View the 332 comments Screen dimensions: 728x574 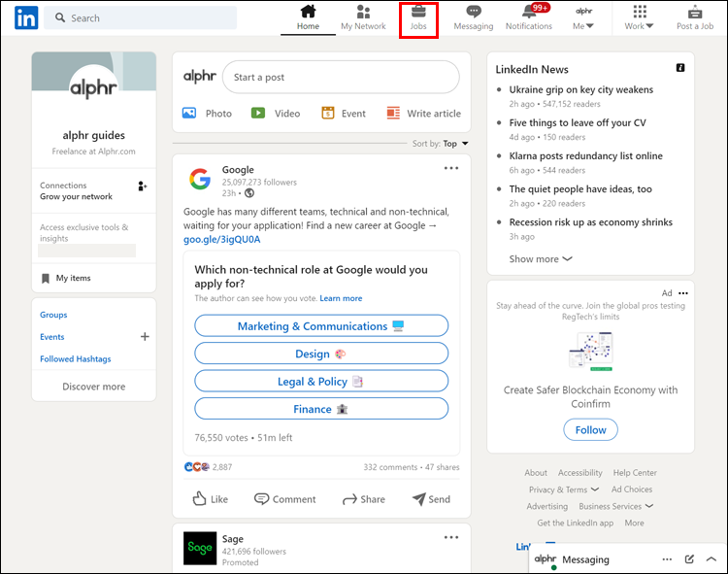pyautogui.click(x=390, y=467)
